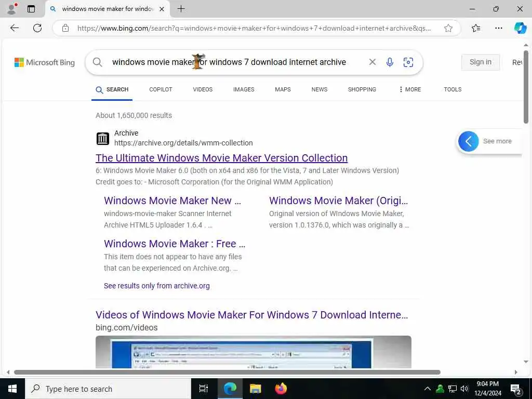This screenshot has height=399, width=532.
Task: Switch to the Maps tab
Action: tap(283, 89)
